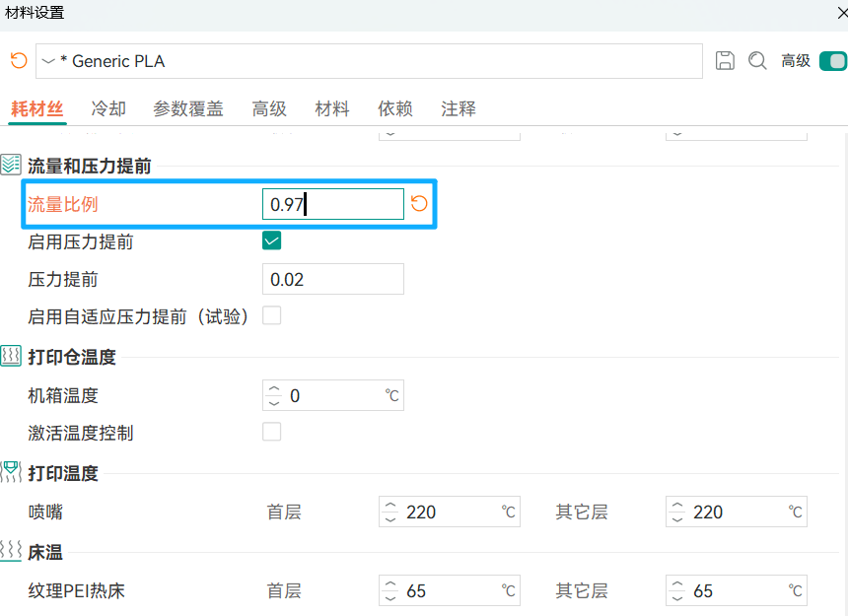Uncheck the 启用压力提前 checkbox
848x616 pixels.
[271, 241]
